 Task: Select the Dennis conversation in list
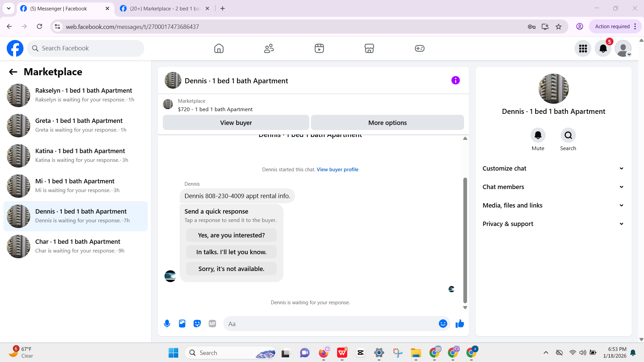tap(76, 216)
